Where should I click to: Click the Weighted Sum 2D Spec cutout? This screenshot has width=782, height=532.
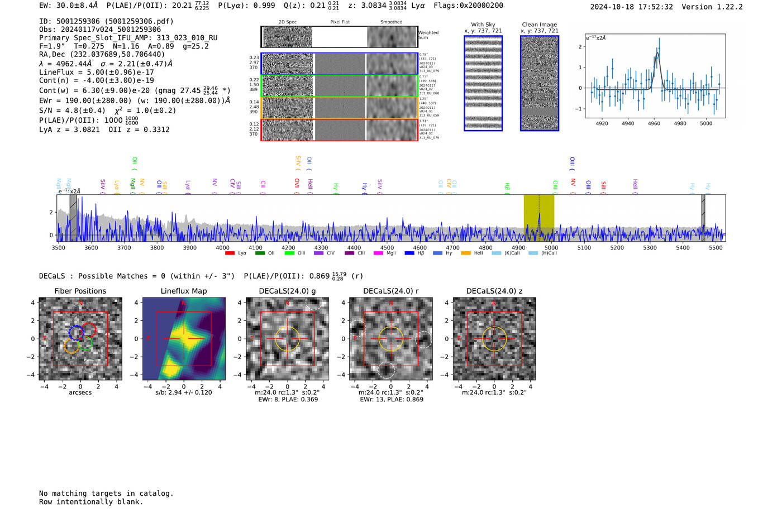click(288, 37)
